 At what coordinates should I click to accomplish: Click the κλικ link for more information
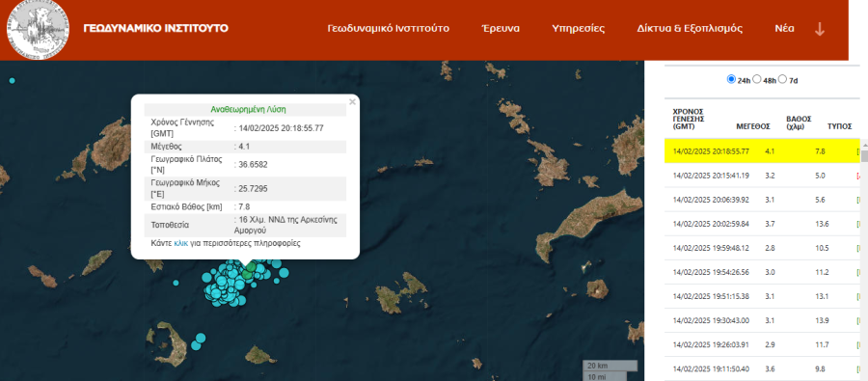click(x=181, y=243)
